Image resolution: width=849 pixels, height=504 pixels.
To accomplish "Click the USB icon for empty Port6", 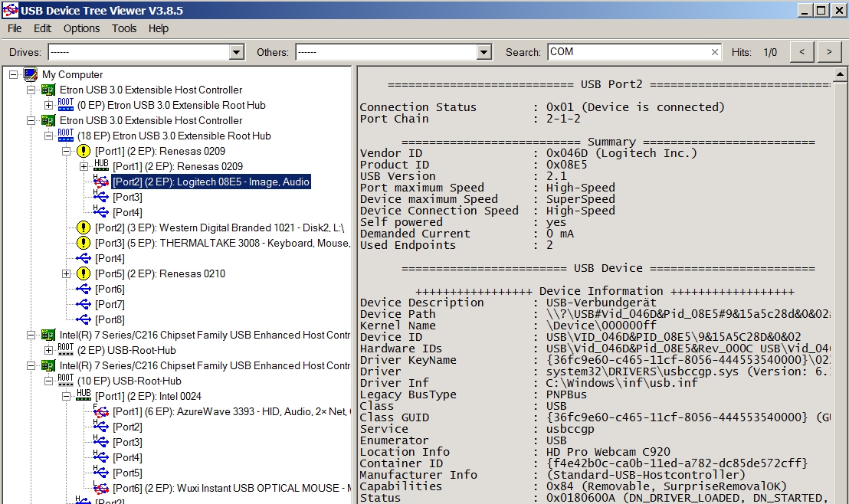I will 84,289.
